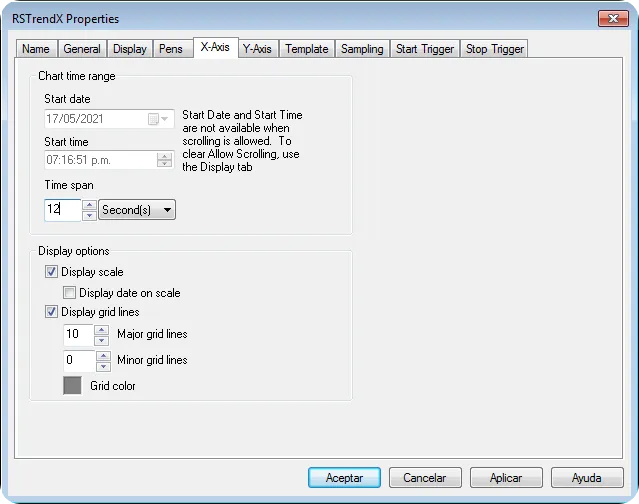Click the Start time field

pyautogui.click(x=109, y=160)
